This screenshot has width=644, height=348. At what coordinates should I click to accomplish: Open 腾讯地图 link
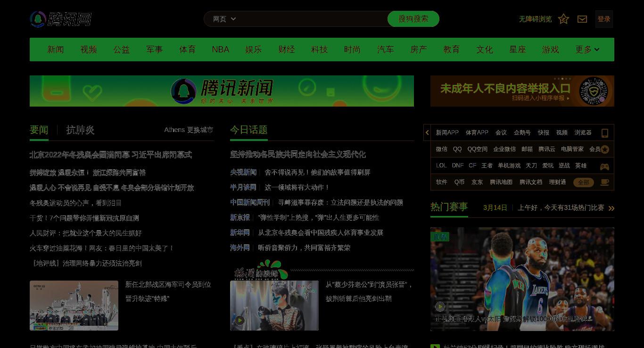point(501,182)
